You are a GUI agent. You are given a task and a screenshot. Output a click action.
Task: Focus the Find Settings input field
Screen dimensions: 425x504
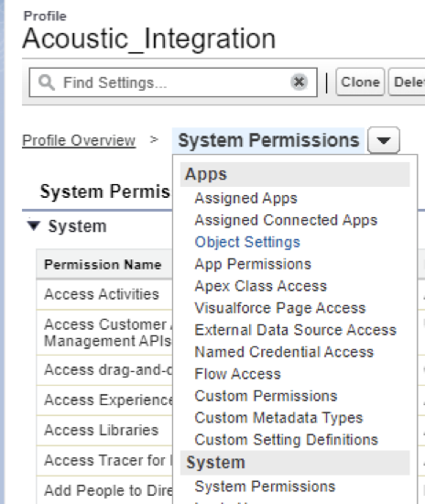pyautogui.click(x=173, y=82)
